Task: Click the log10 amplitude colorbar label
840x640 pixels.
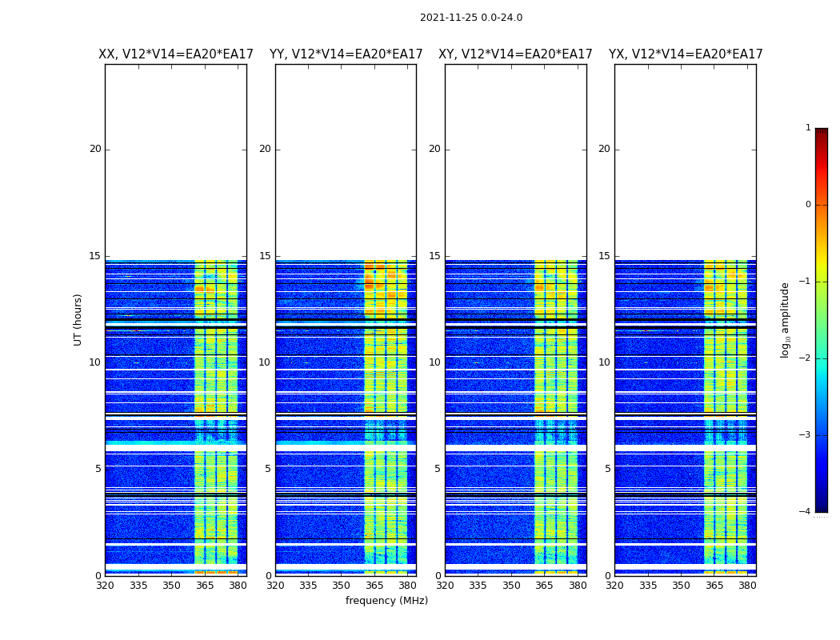Action: click(x=785, y=320)
